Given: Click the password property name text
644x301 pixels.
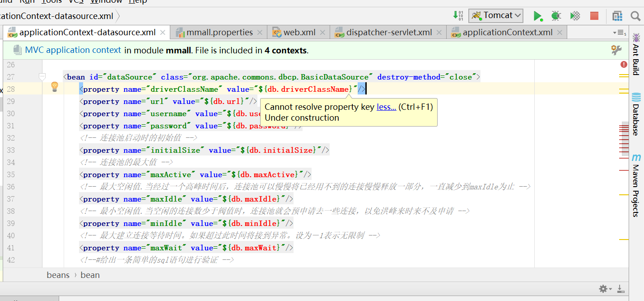Looking at the screenshot, I should coord(168,126).
